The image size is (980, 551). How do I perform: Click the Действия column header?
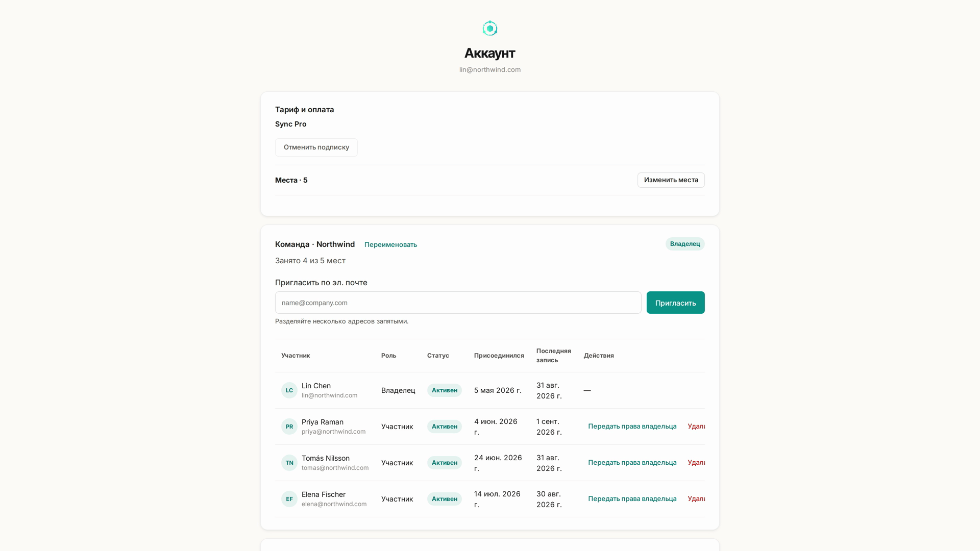[599, 356]
